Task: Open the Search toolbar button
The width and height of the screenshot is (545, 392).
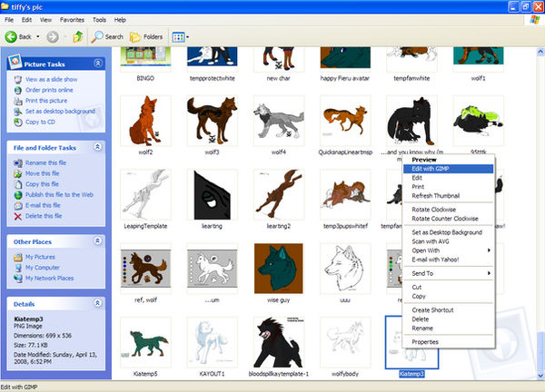Action: pos(107,36)
